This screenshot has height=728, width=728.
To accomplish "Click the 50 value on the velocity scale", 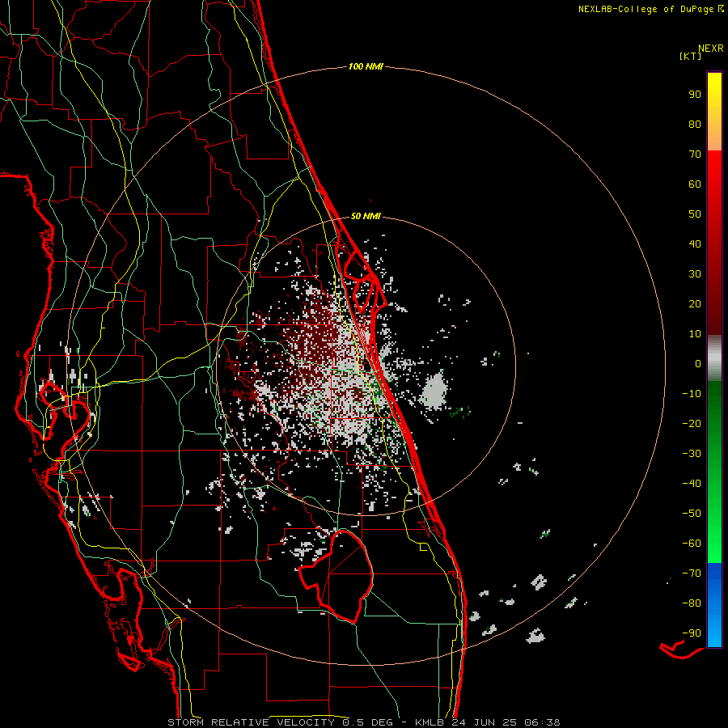I will pyautogui.click(x=695, y=214).
